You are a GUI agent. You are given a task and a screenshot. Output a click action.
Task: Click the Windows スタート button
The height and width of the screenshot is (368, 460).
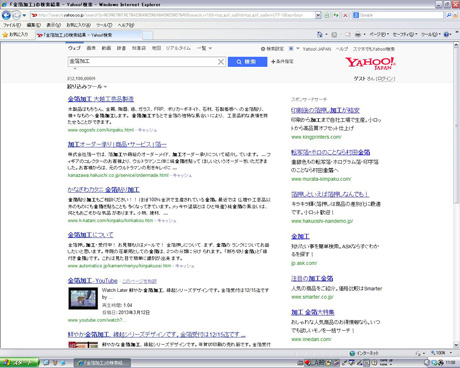tap(19, 363)
